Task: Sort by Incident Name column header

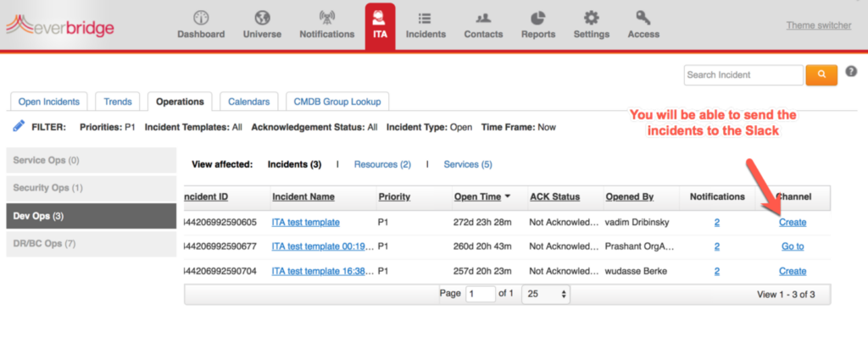Action: pyautogui.click(x=303, y=197)
